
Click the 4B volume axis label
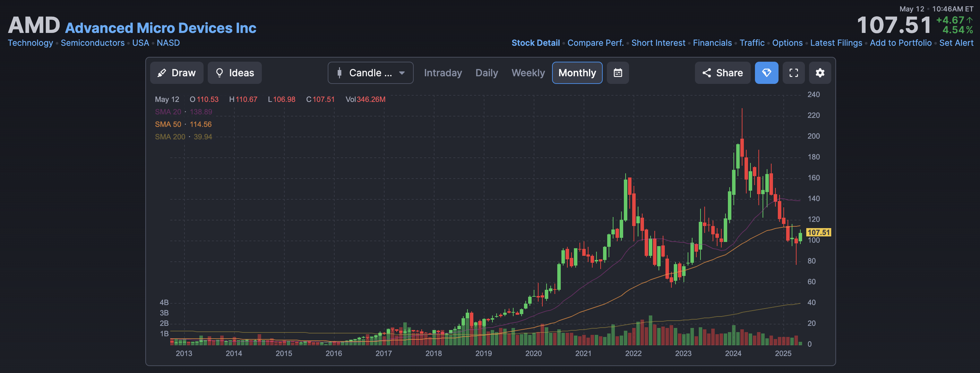[164, 303]
